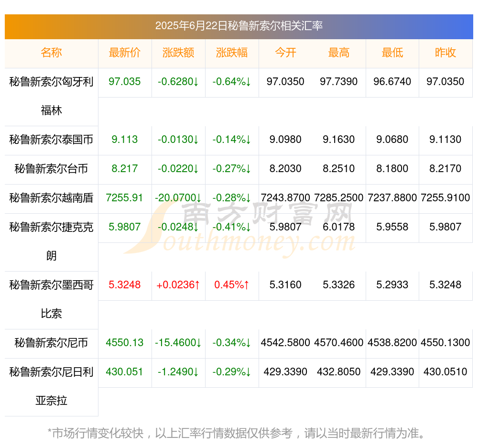Viewport: 478px width, 448px height.
Task: Click the percentage -0.41%↓
Action: point(232,227)
